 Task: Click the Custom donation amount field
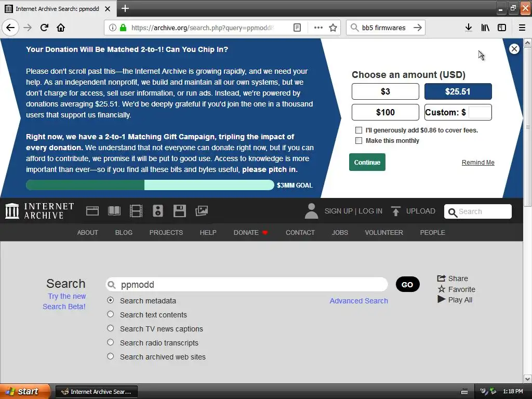tap(480, 112)
